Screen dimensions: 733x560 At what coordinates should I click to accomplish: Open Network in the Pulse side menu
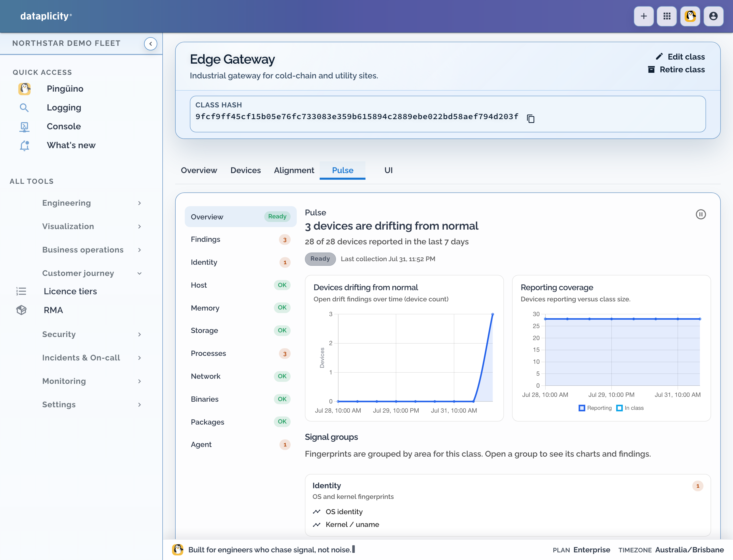(240, 376)
